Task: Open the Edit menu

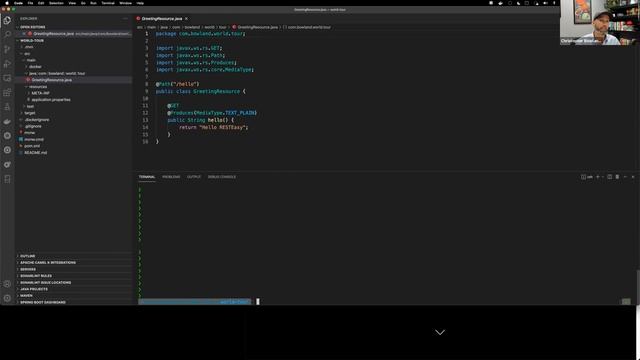Action: click(x=41, y=3)
